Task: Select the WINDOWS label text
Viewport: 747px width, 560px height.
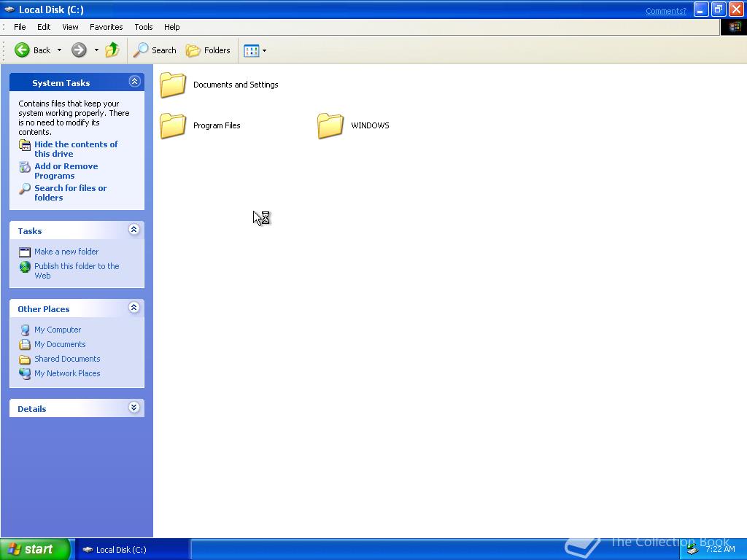Action: tap(370, 125)
